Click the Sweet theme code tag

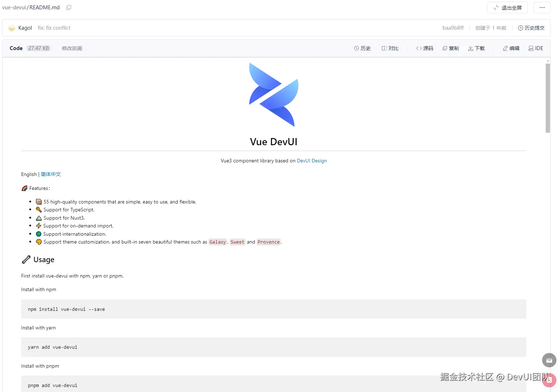pyautogui.click(x=237, y=242)
